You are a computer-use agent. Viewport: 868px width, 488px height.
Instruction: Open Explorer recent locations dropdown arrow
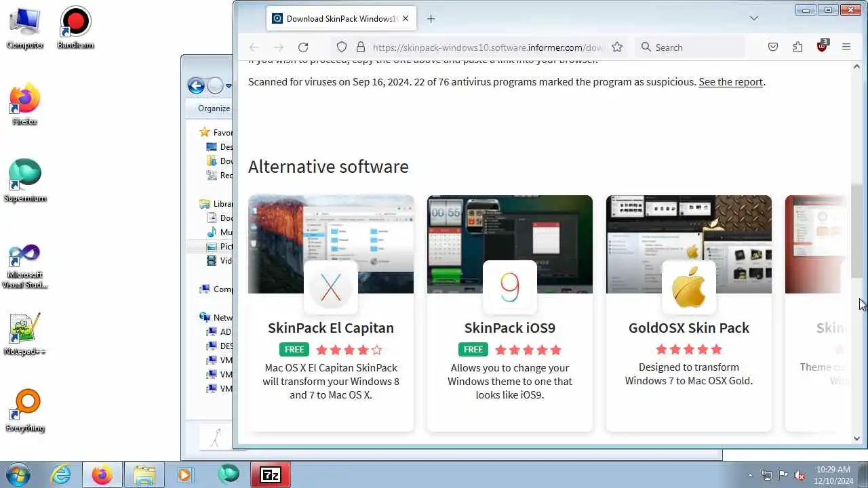(x=229, y=86)
